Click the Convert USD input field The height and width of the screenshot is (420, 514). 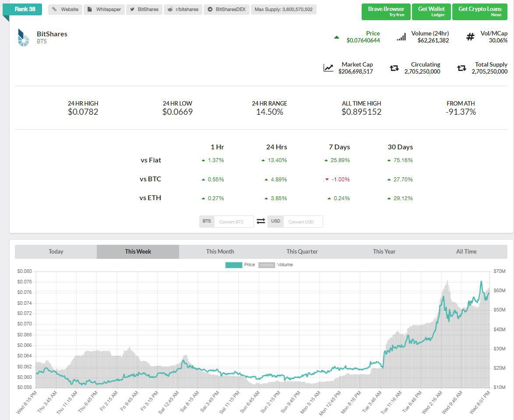[x=303, y=222]
